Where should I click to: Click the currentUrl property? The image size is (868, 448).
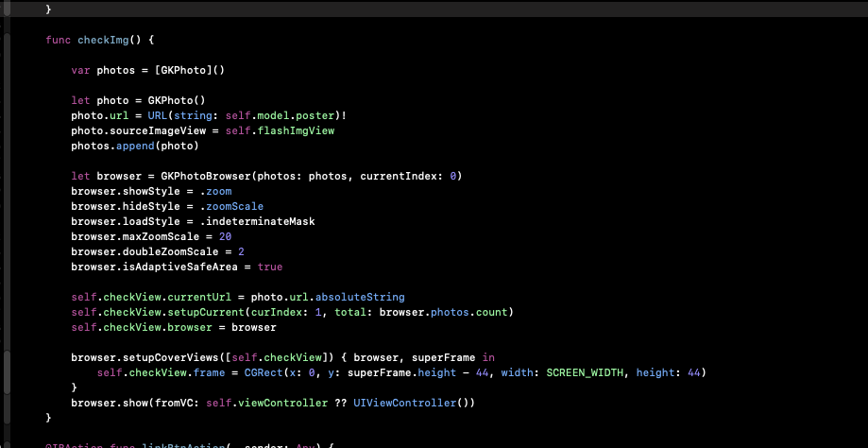coord(199,297)
